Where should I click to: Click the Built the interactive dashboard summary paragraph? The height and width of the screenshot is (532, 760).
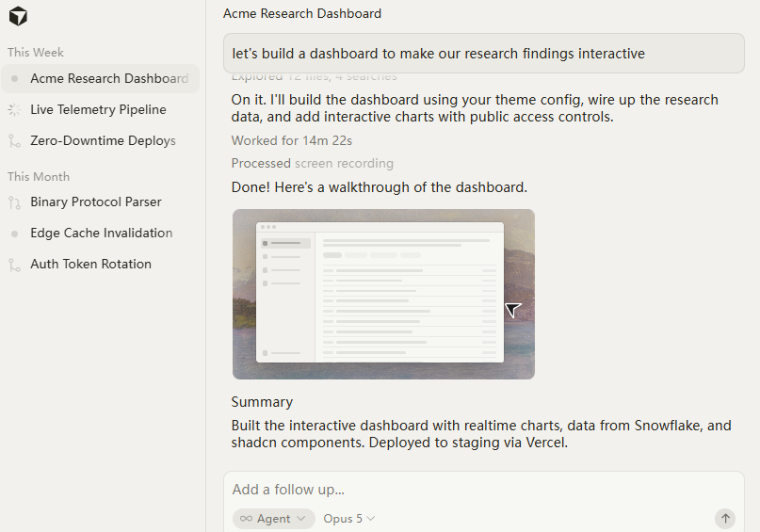tap(481, 434)
